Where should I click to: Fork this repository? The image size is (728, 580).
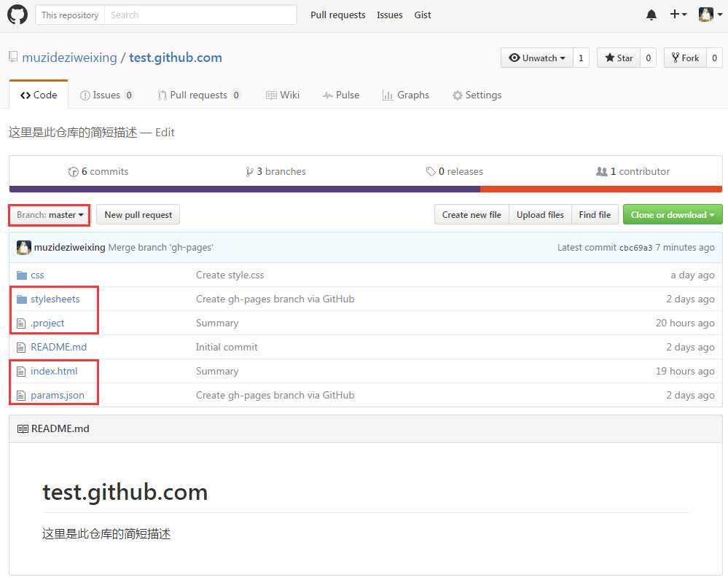click(685, 58)
